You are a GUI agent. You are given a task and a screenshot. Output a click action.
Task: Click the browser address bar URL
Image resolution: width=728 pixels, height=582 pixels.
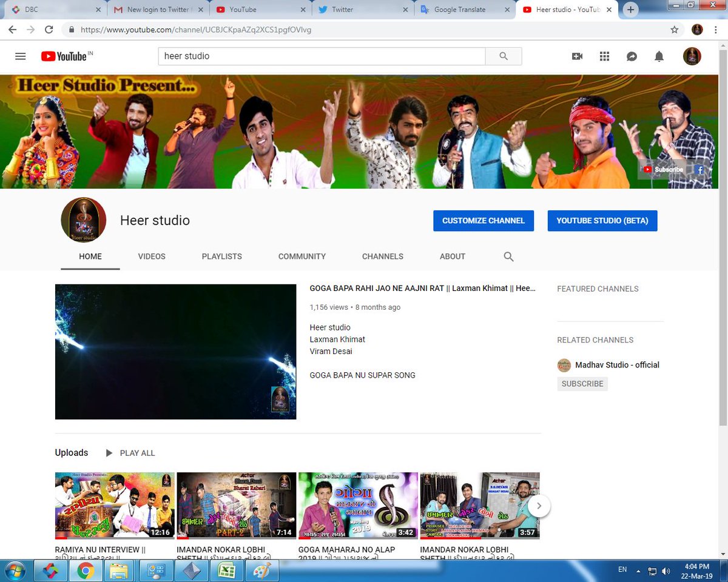tap(196, 29)
